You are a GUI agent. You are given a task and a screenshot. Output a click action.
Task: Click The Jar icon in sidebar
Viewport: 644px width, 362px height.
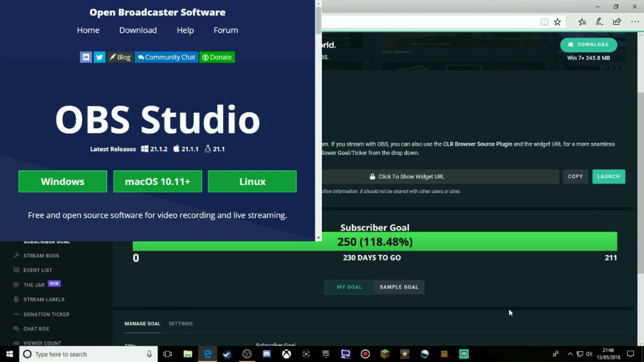pyautogui.click(x=16, y=285)
